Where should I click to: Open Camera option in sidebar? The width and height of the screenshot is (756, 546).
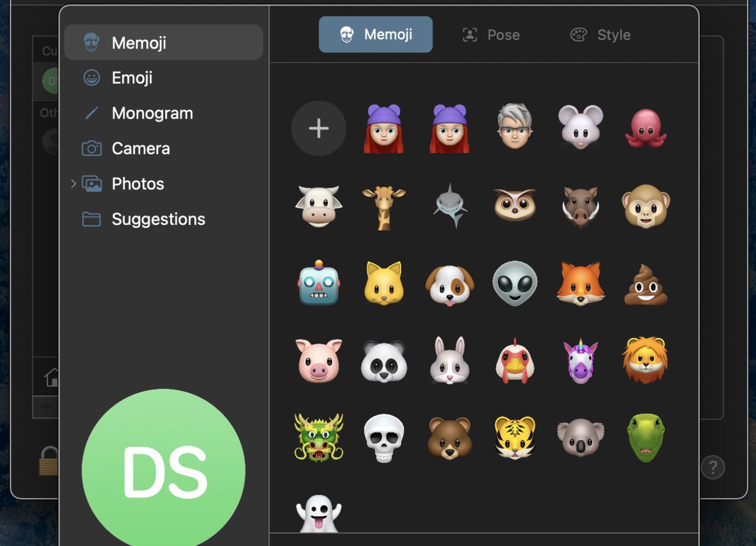pyautogui.click(x=140, y=148)
